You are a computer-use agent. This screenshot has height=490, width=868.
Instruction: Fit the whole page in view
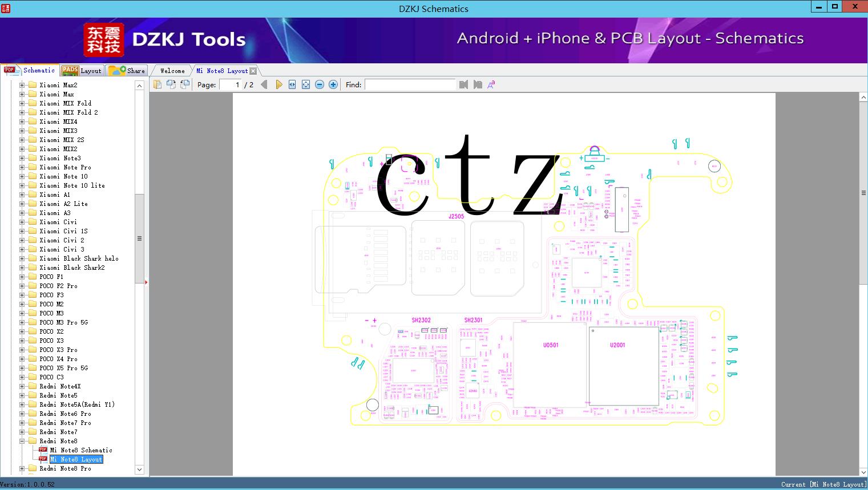[x=306, y=84]
